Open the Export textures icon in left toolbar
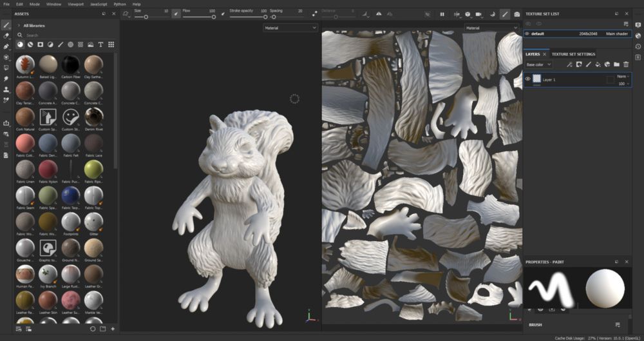 point(6,123)
